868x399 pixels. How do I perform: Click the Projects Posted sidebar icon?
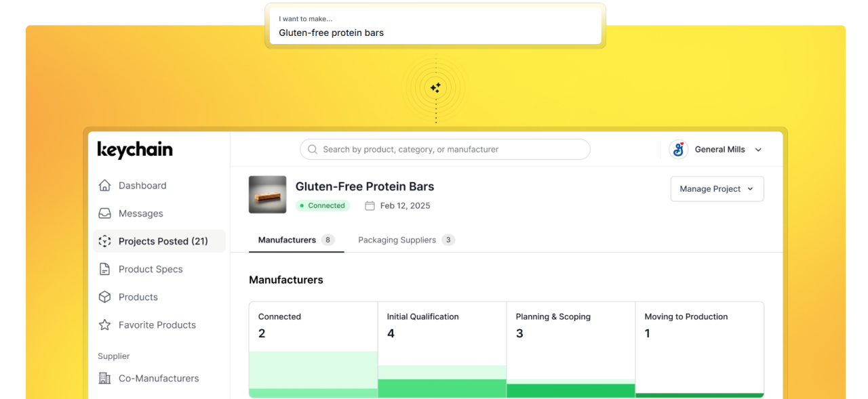point(104,241)
